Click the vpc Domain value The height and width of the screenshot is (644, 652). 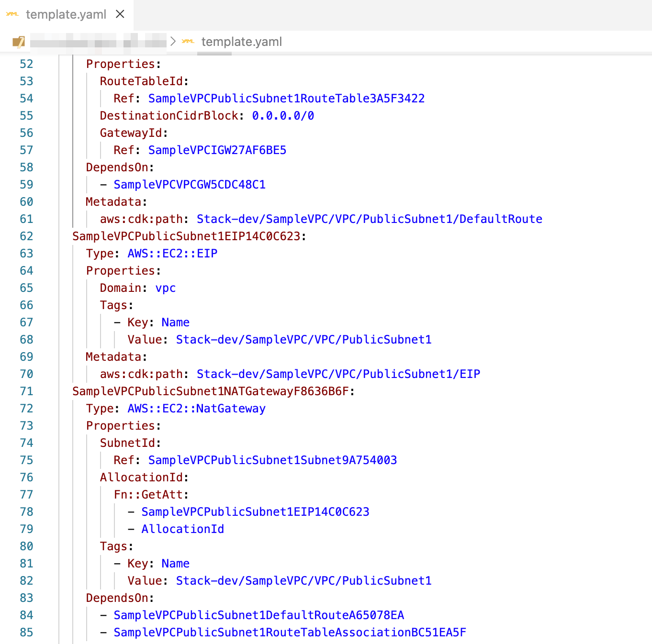166,288
